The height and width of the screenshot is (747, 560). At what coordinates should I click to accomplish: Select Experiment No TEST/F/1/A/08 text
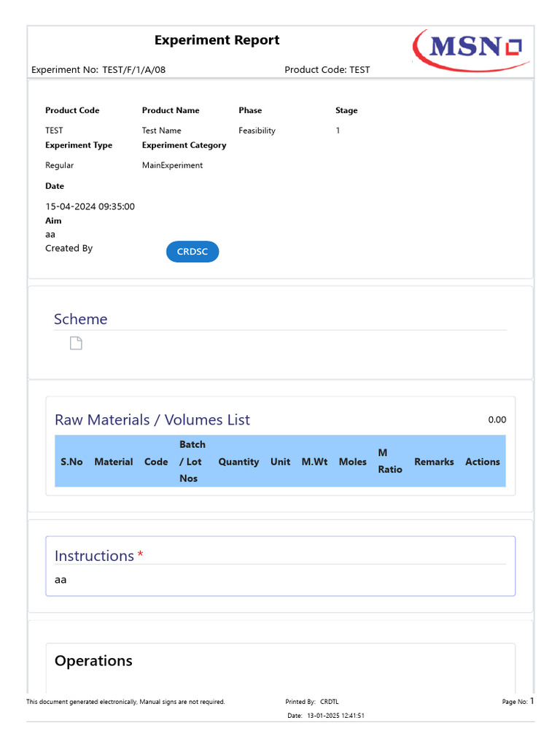tap(98, 69)
